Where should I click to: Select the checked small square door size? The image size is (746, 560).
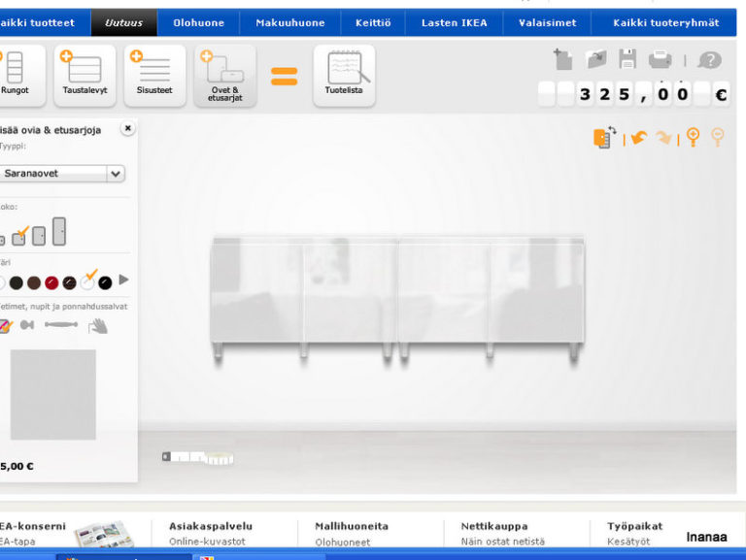coord(20,236)
